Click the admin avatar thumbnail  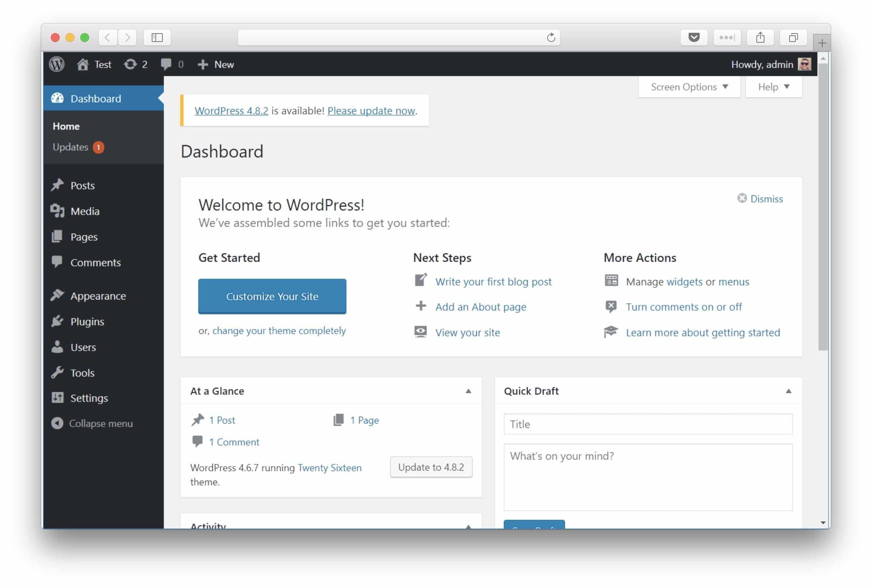pos(804,64)
